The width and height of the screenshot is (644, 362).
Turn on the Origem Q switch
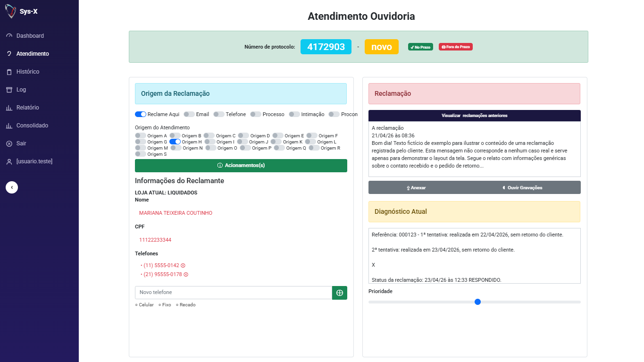[279, 148]
